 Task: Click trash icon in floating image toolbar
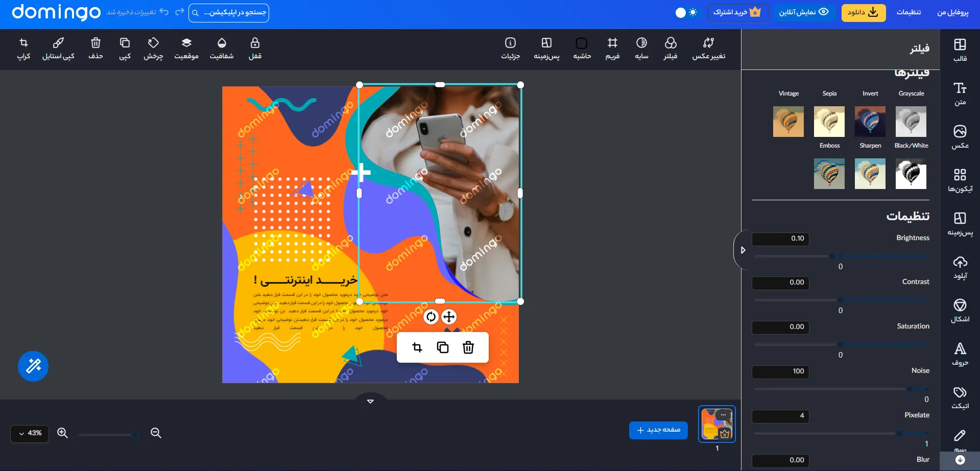coord(468,347)
